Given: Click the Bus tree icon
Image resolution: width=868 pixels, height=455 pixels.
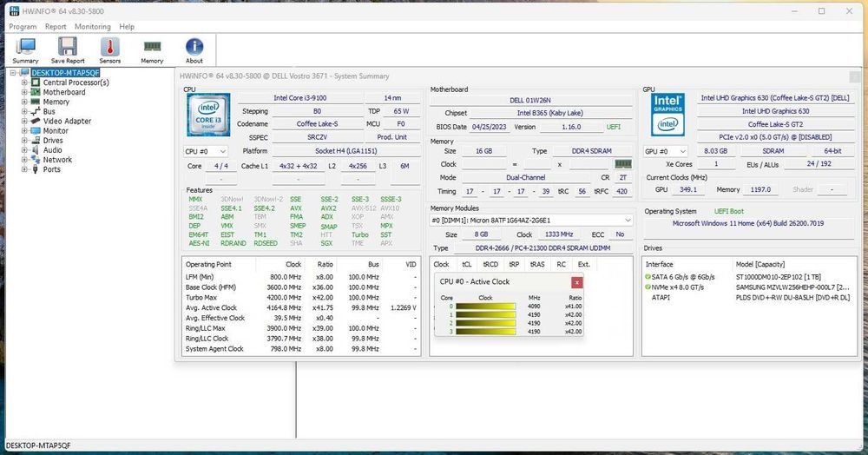Looking at the screenshot, I should coord(36,111).
